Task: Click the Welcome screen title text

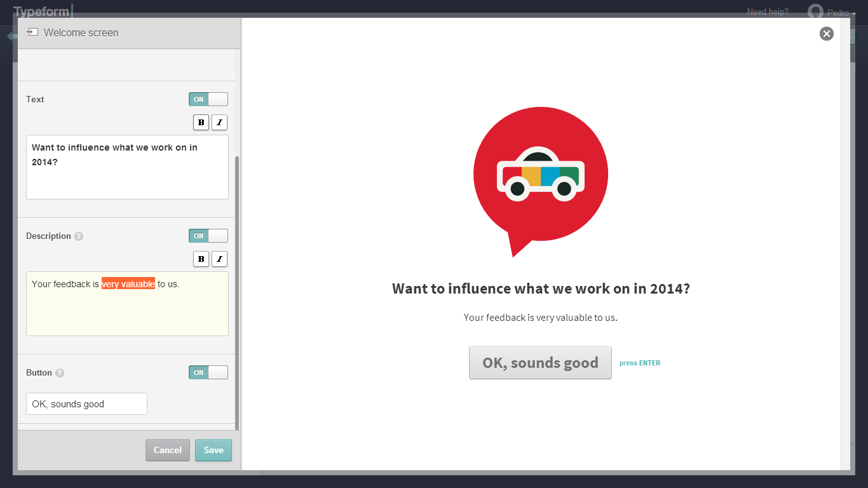Action: pyautogui.click(x=81, y=32)
